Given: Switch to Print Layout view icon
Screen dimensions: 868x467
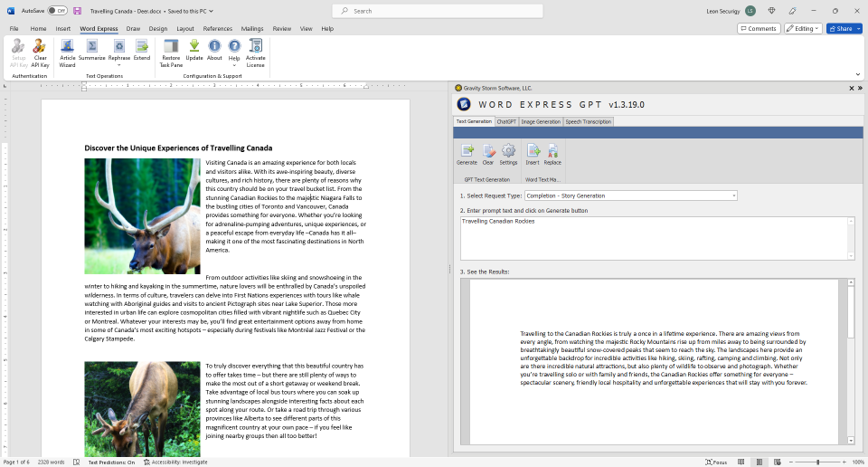Looking at the screenshot, I should pyautogui.click(x=759, y=462).
